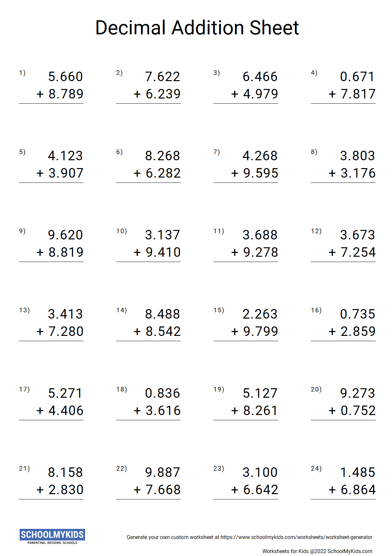Click the Worksheets for Kids copyright text
Image resolution: width=392 pixels, height=556 pixels.
[x=317, y=551]
